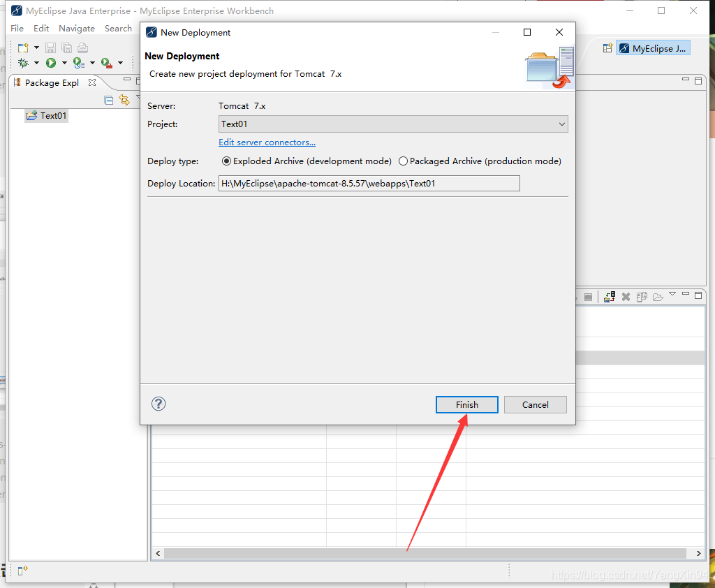Click the Collapse All icon in Package Explorer

(x=108, y=100)
